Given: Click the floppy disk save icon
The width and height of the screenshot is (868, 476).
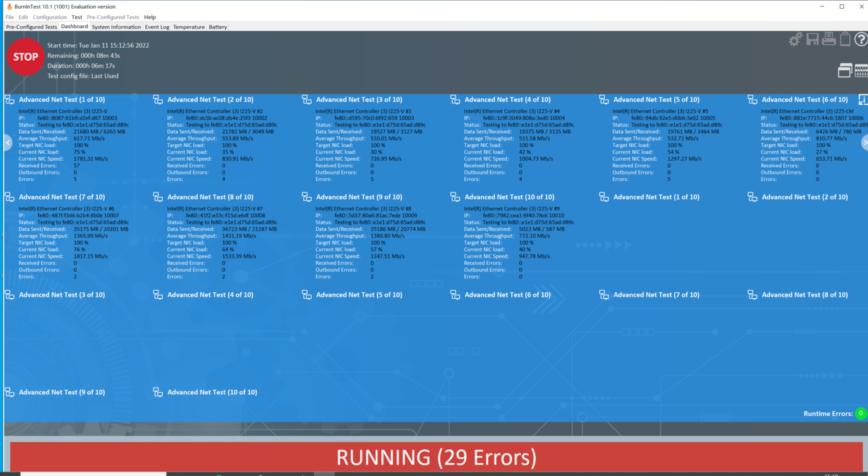Looking at the screenshot, I should [813, 39].
